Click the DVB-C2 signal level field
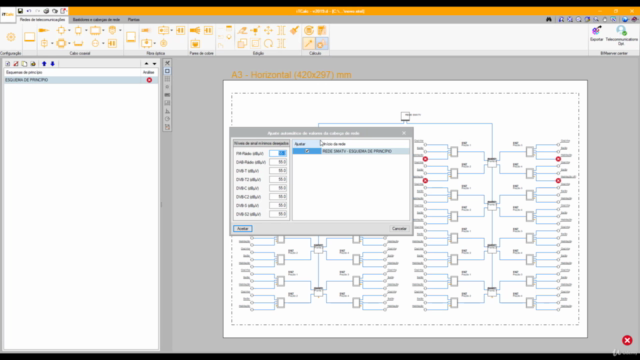 pos(278,197)
